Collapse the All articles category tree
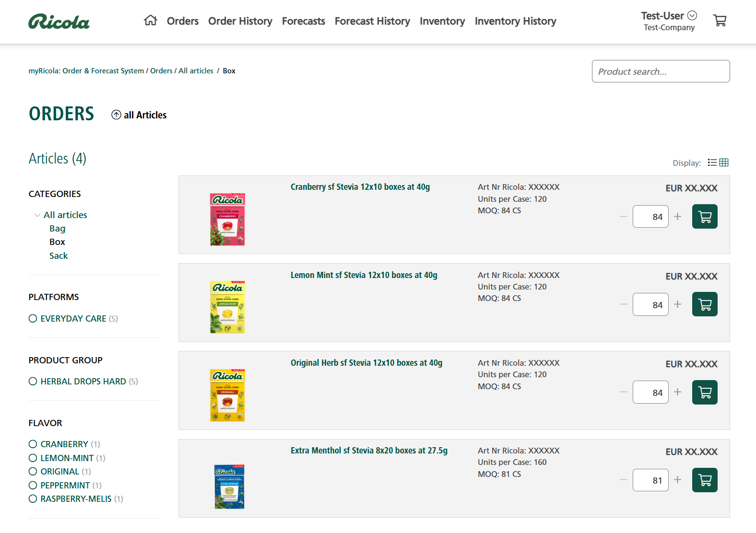 point(37,215)
